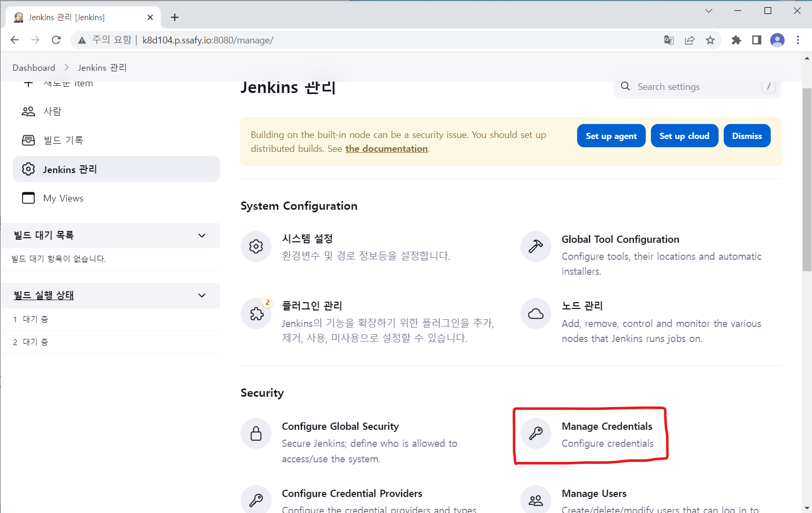Image resolution: width=812 pixels, height=513 pixels.
Task: Click the '빌드 대기 항목이 없습니다.' text
Action: [59, 259]
